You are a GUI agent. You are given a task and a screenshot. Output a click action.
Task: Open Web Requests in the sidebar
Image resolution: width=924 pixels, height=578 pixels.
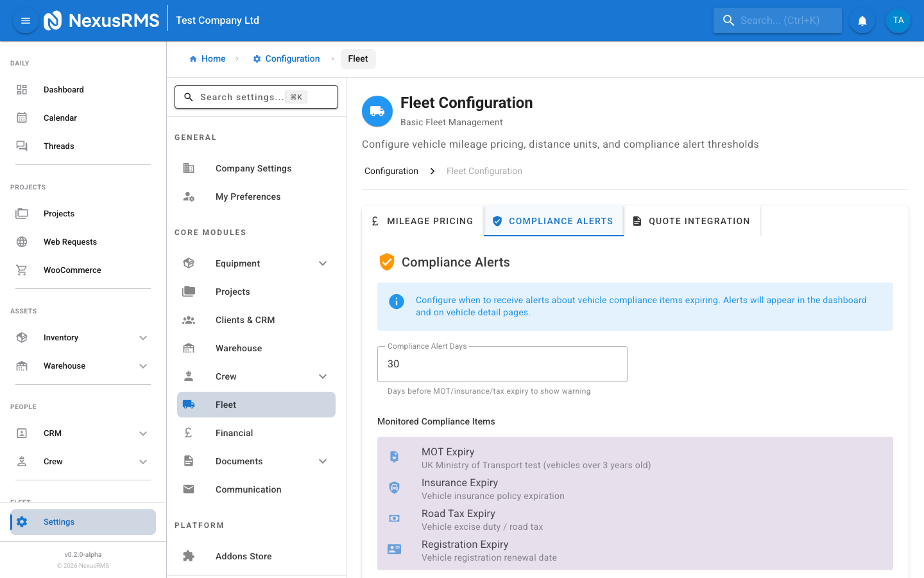[x=70, y=242]
